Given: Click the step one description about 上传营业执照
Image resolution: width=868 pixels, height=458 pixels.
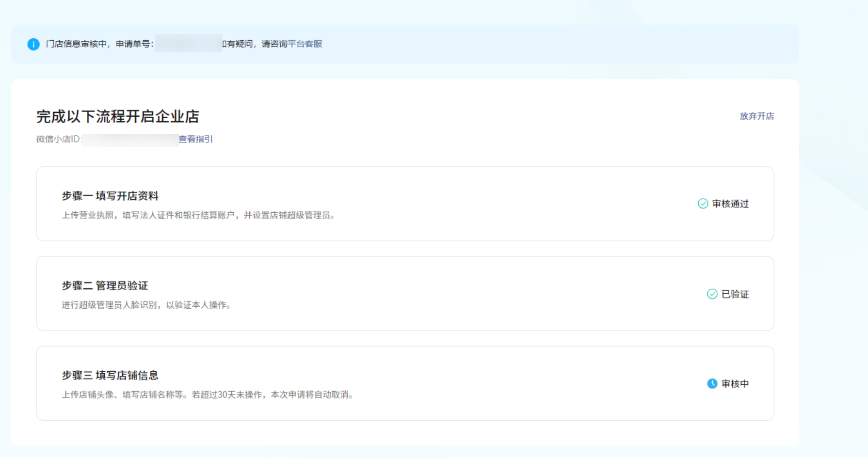Looking at the screenshot, I should pyautogui.click(x=198, y=215).
